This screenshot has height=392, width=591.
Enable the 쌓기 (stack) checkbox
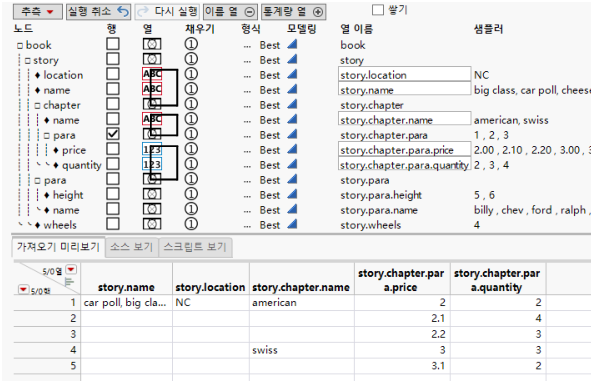[x=378, y=10]
